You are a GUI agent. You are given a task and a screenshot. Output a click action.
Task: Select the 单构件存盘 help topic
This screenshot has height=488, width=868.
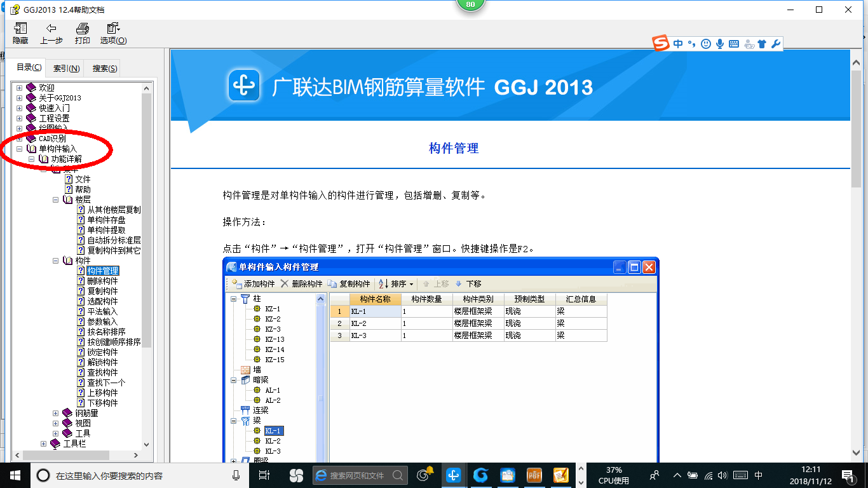pos(106,220)
